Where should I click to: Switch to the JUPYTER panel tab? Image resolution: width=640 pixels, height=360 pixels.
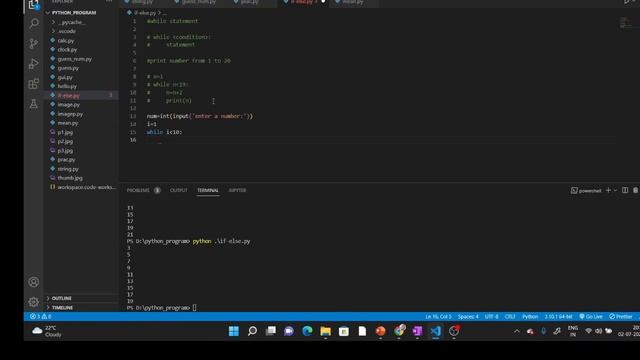click(x=237, y=190)
